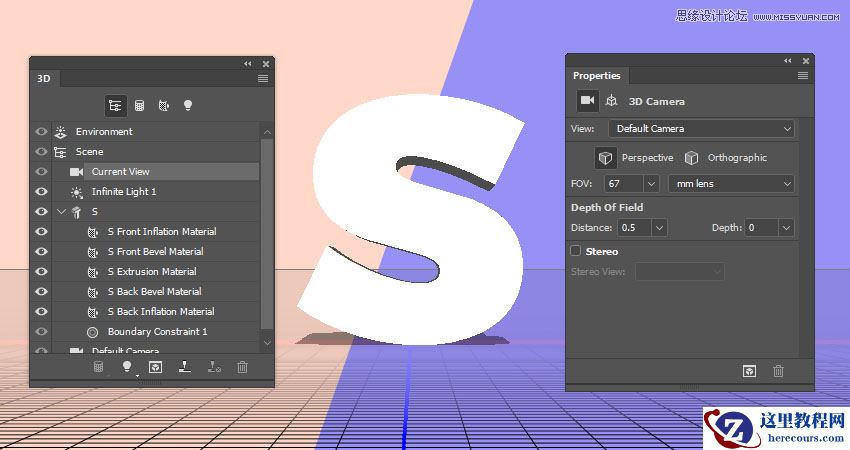Filter 3D panel by meshes
Viewport: 850px width, 450px height.
[139, 105]
